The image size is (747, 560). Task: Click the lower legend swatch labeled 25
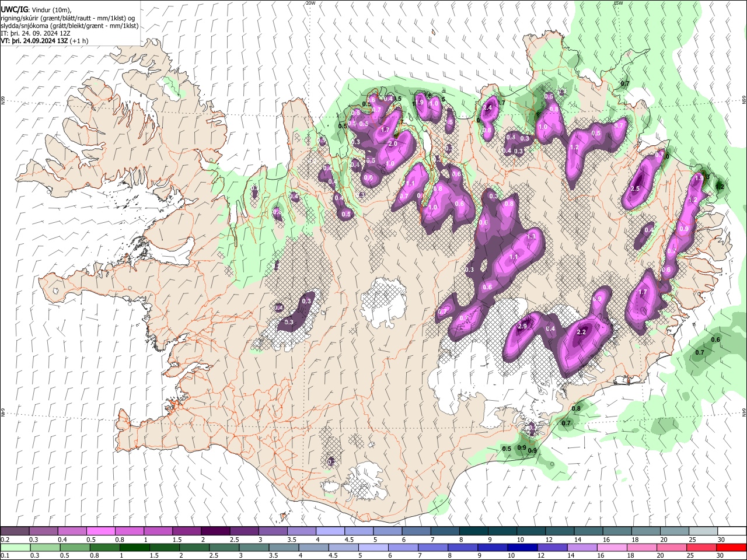701,547
